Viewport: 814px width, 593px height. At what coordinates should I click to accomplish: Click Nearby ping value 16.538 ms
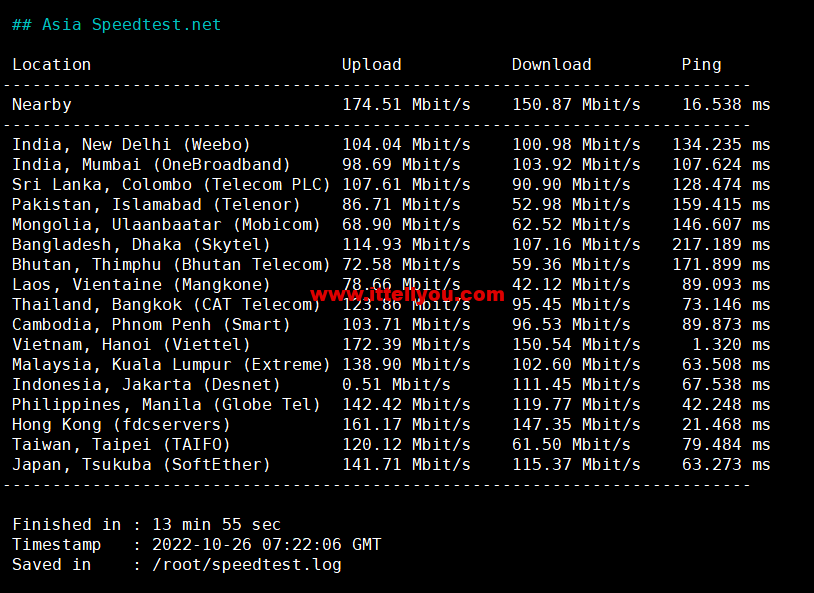pos(726,104)
